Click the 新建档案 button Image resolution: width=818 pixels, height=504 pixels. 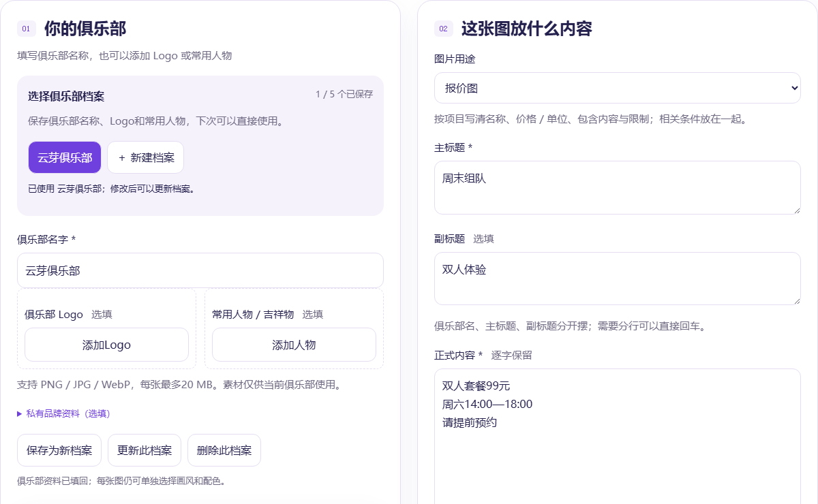tap(145, 157)
